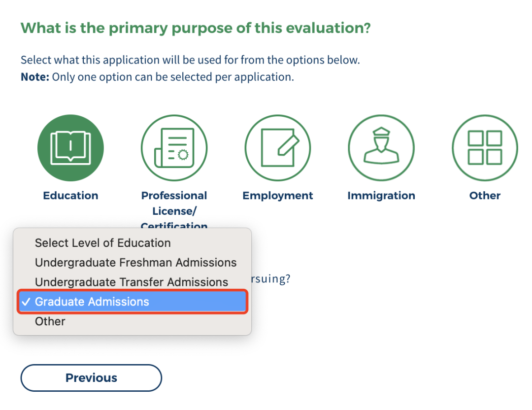Click the Professional License/Certification label

coord(174,210)
